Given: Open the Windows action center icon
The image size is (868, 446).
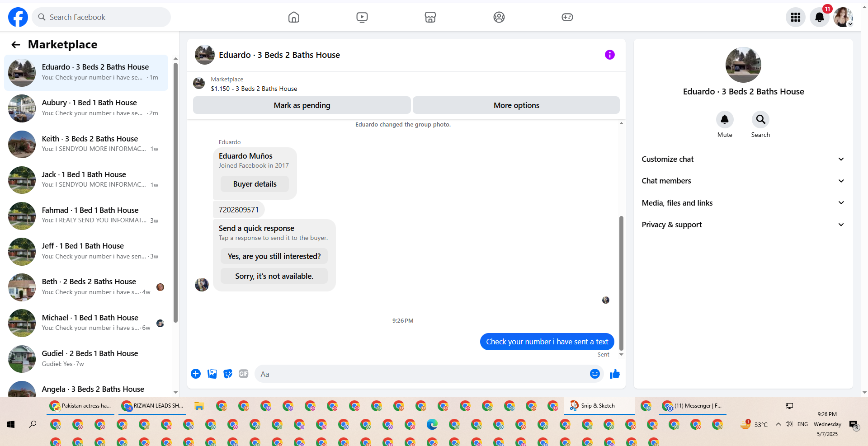Looking at the screenshot, I should (854, 425).
